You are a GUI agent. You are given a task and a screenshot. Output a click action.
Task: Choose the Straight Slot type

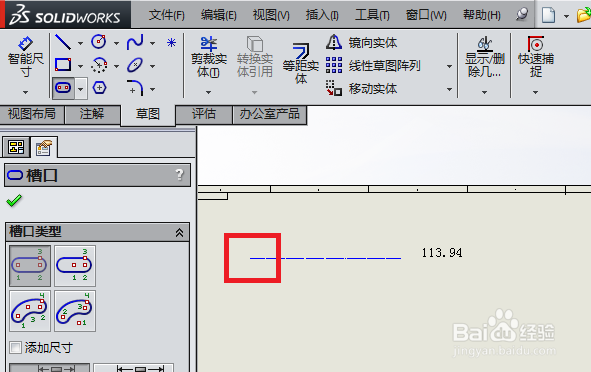coord(30,266)
